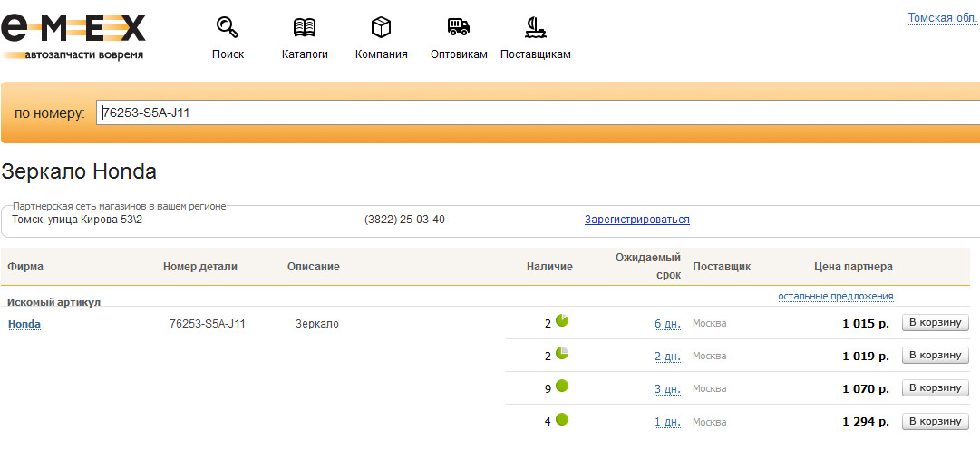The height and width of the screenshot is (460, 980).
Task: Click the green availability circle in 1 294 р. row
Action: (x=562, y=418)
